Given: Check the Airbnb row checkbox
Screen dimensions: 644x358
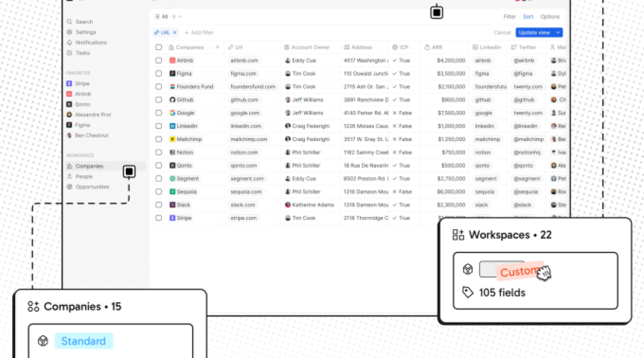Looking at the screenshot, I should [159, 60].
